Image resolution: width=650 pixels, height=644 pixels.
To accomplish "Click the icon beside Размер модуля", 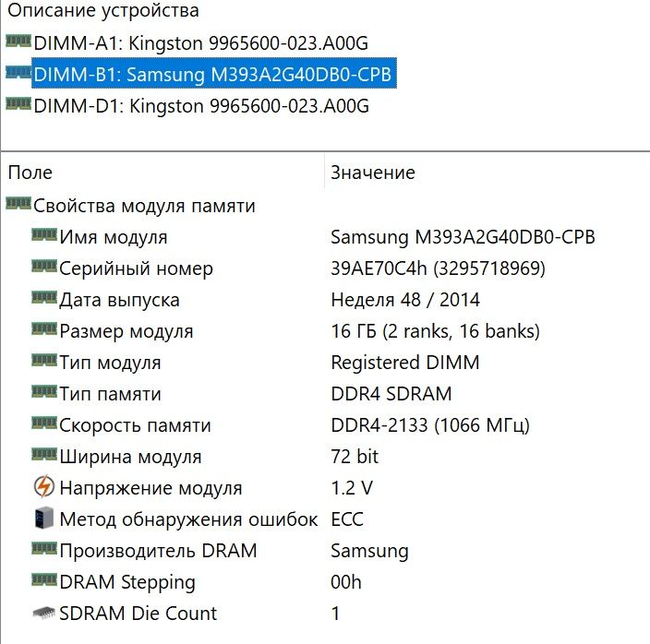I will (44, 328).
